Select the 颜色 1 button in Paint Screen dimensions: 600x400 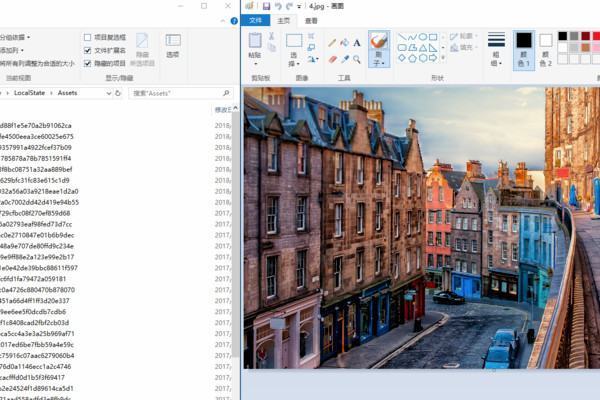coord(523,50)
